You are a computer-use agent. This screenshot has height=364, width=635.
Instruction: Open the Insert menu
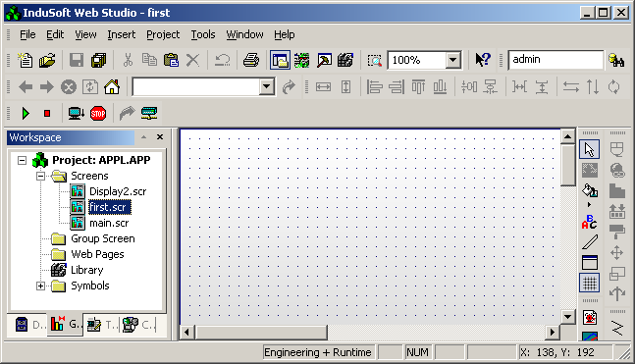121,34
